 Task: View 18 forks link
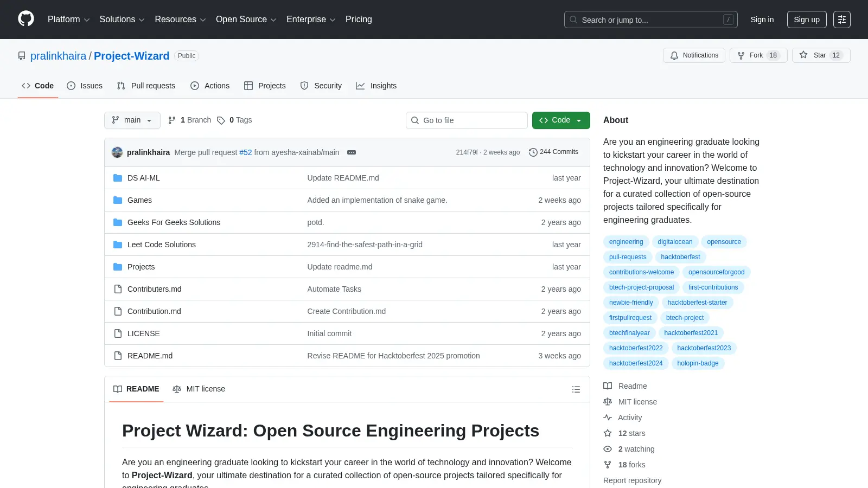pyautogui.click(x=624, y=465)
